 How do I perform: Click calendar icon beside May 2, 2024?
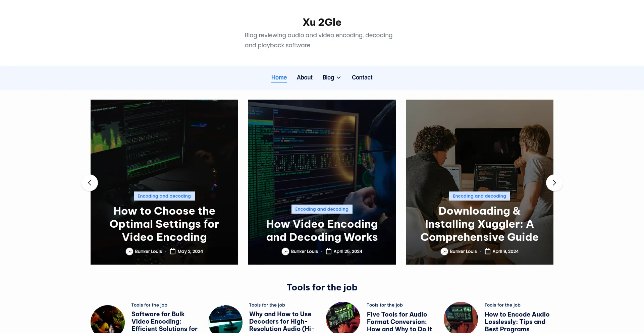(x=173, y=251)
